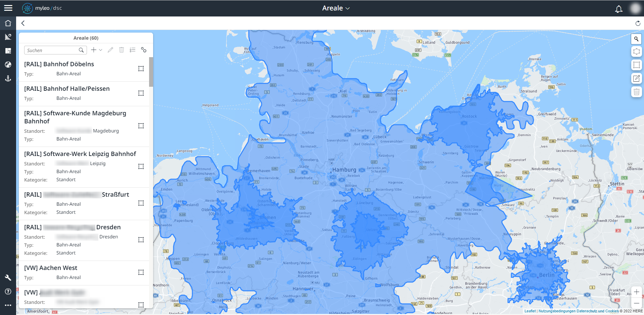Show area for the [RAIL] Dresden entry
Image resolution: width=644 pixels, height=315 pixels.
click(x=141, y=240)
